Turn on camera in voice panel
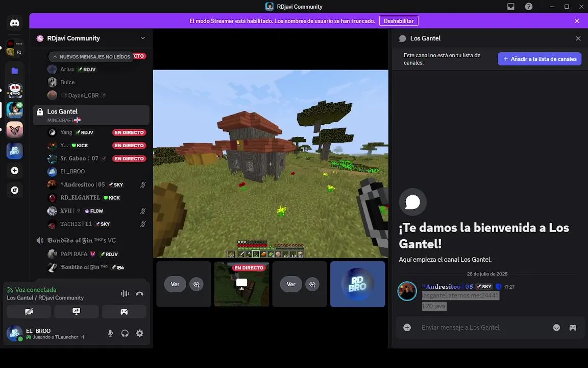This screenshot has height=368, width=588. [x=29, y=311]
